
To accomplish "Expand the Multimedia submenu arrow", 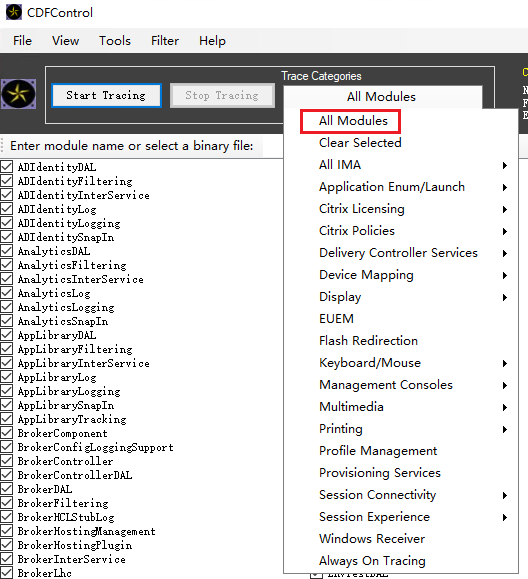I will (x=505, y=407).
